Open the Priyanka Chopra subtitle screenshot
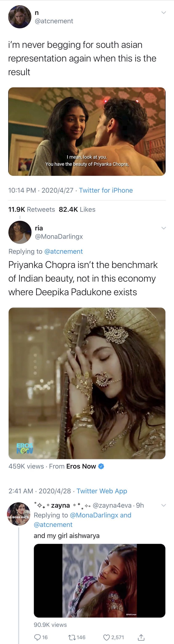 click(x=87, y=132)
